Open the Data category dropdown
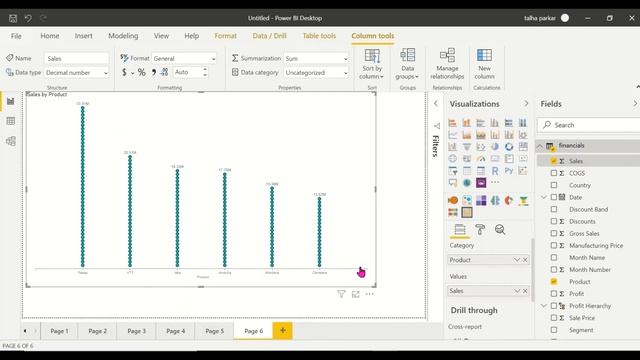This screenshot has height=360, width=640. [x=316, y=73]
